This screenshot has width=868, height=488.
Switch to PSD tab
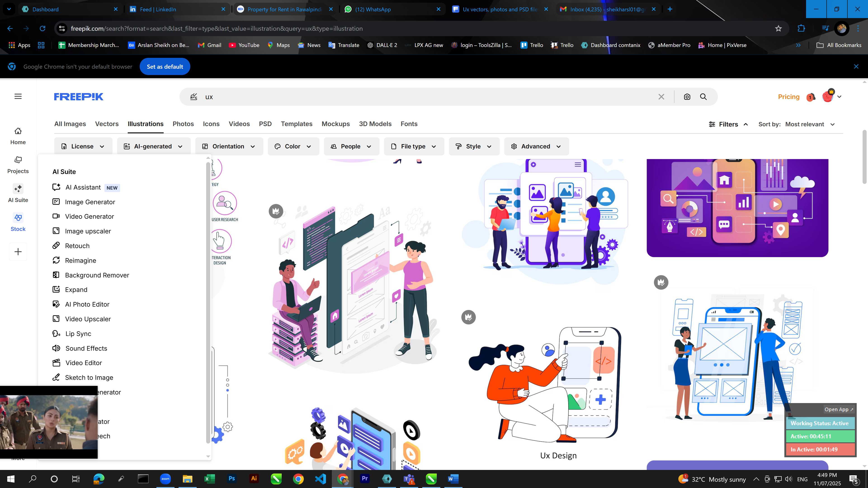[265, 124]
